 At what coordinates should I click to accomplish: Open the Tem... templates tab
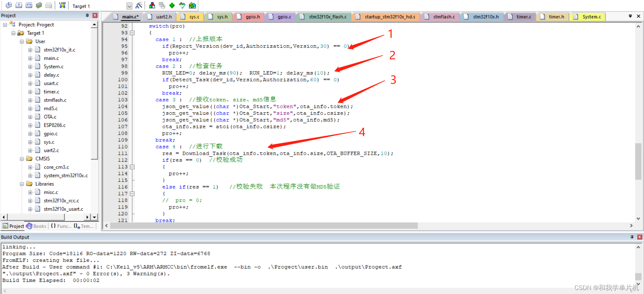click(x=84, y=226)
